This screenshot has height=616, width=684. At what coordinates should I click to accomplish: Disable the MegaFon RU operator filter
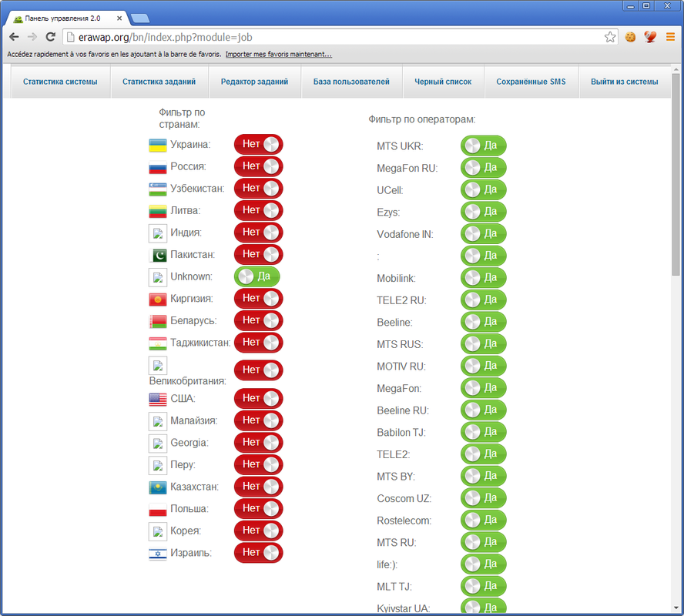click(483, 168)
